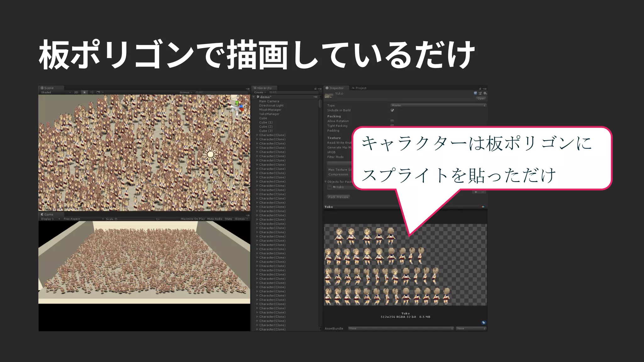Open Scene Gizmos dropdown
Screen dimensions: 644x362
(x=186, y=92)
